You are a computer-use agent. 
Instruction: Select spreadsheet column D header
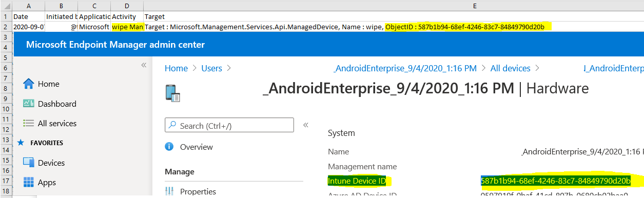(x=127, y=6)
